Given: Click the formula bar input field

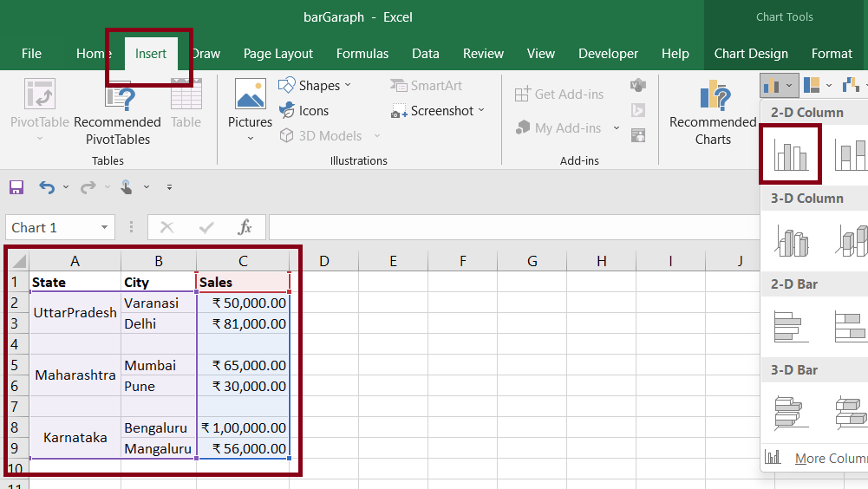Looking at the screenshot, I should click(513, 227).
